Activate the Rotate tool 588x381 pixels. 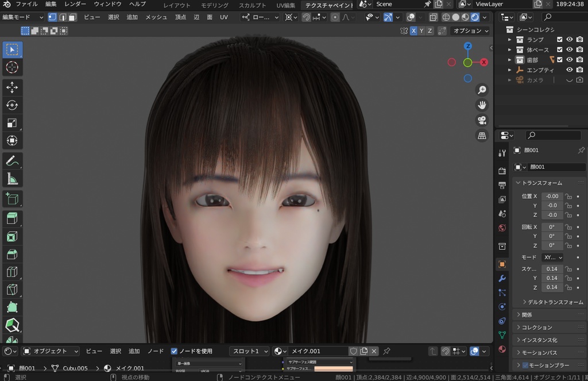13,105
